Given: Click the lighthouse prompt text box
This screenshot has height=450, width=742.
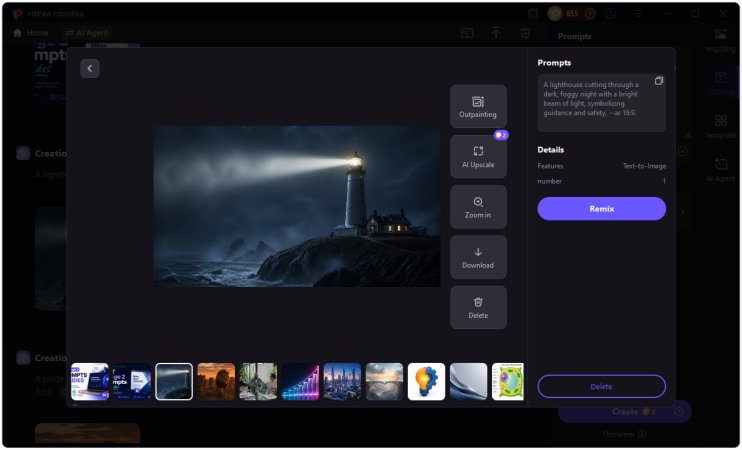Looking at the screenshot, I should pyautogui.click(x=601, y=103).
